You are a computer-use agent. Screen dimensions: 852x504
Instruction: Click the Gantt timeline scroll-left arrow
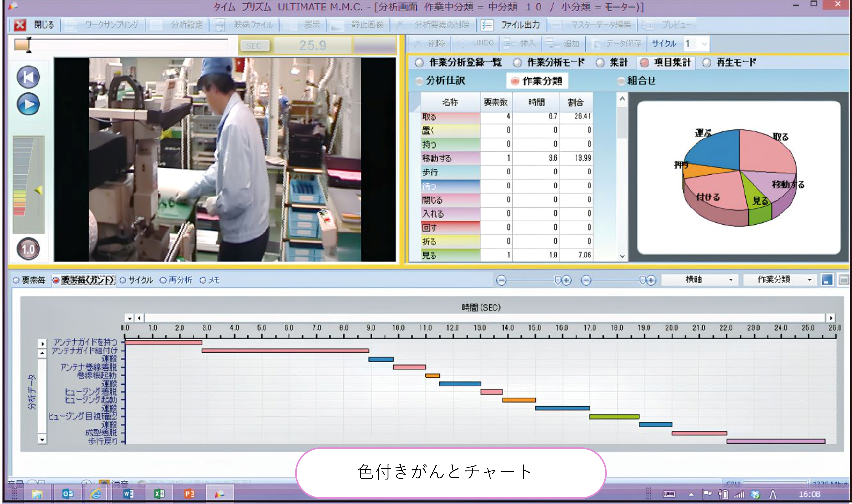(139, 318)
